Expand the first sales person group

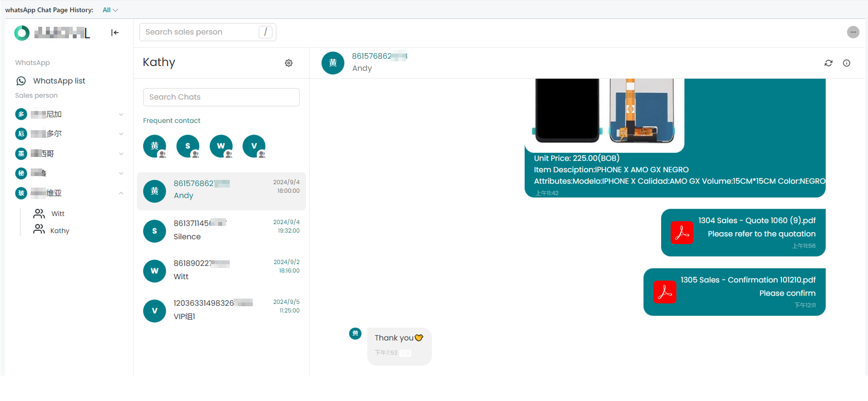coord(121,114)
